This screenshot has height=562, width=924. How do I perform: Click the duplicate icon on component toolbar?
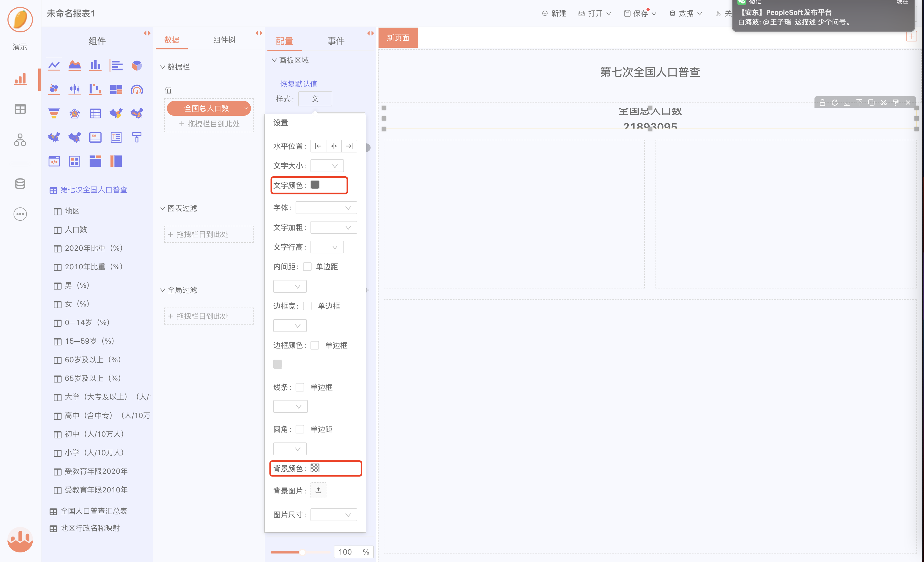871,102
